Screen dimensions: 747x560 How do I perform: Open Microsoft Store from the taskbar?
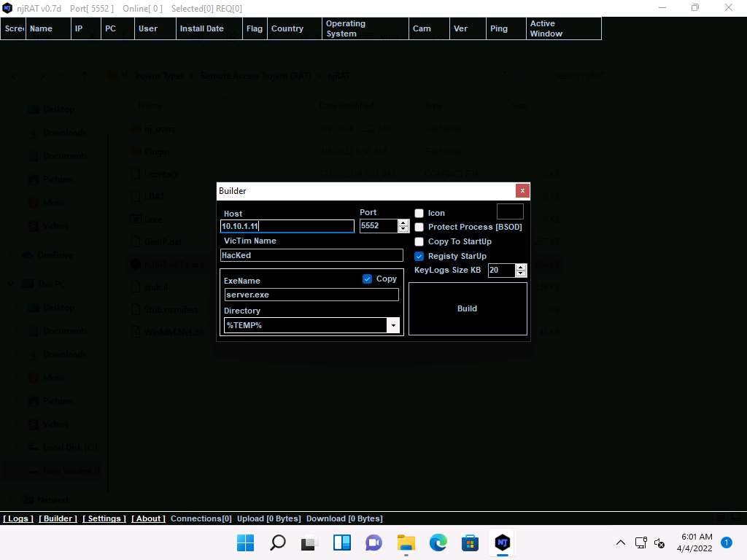pyautogui.click(x=470, y=542)
